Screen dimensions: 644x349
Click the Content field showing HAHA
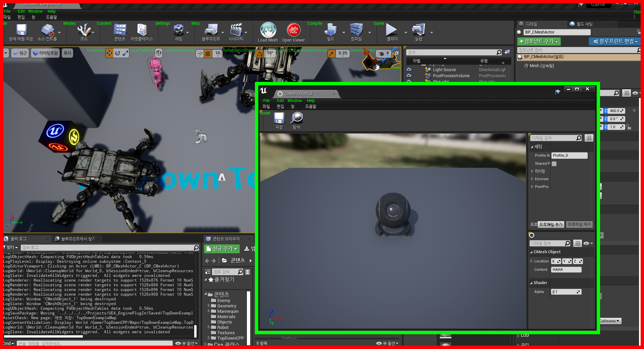(566, 269)
